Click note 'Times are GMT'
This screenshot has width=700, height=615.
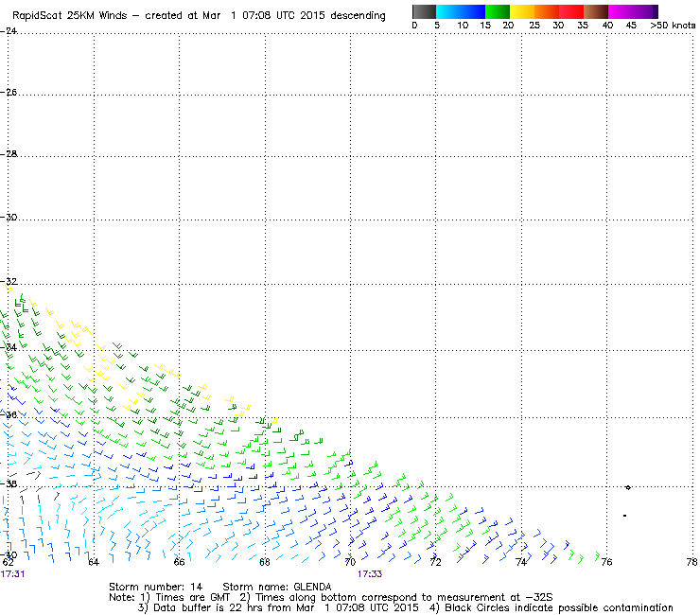click(x=192, y=598)
